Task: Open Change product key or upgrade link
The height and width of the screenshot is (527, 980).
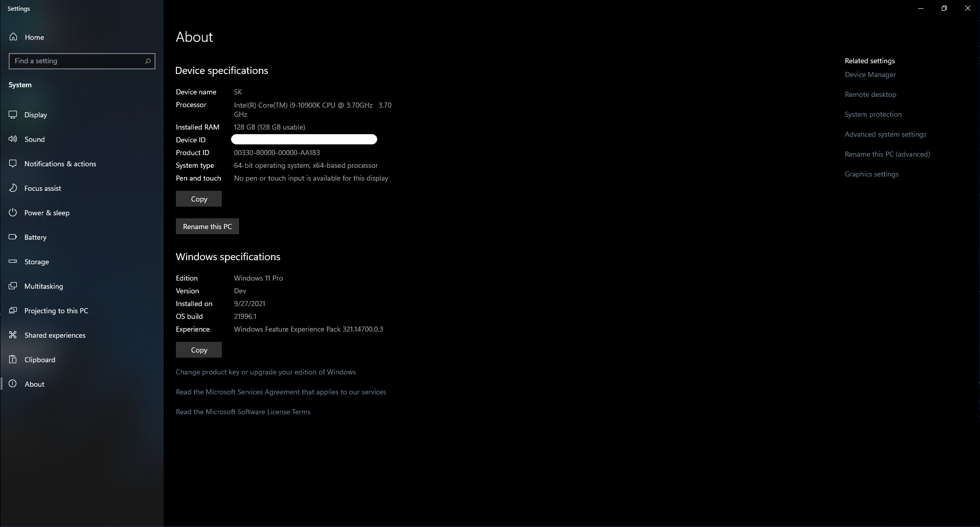Action: pyautogui.click(x=266, y=372)
